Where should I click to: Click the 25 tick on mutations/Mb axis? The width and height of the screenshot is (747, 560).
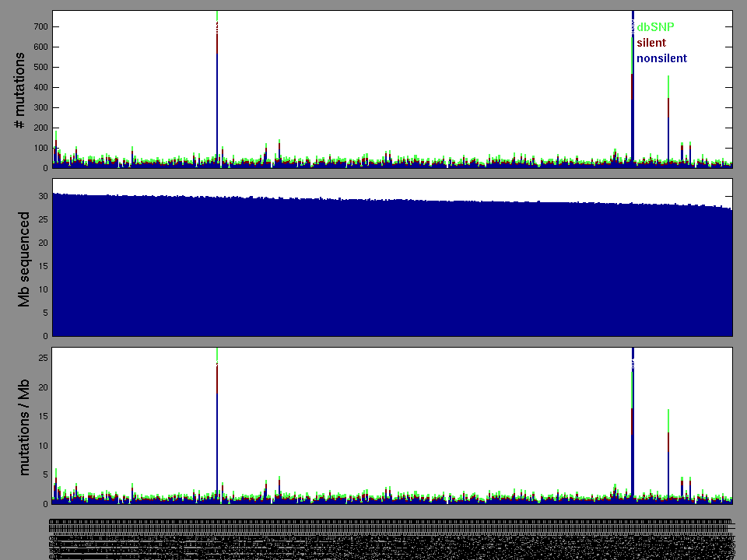[x=43, y=359]
